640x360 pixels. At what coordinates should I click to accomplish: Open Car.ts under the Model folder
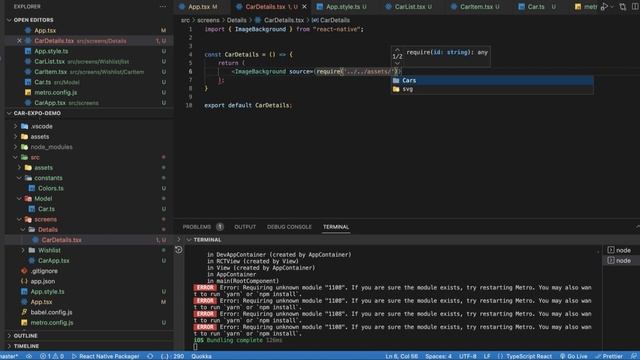click(x=46, y=209)
